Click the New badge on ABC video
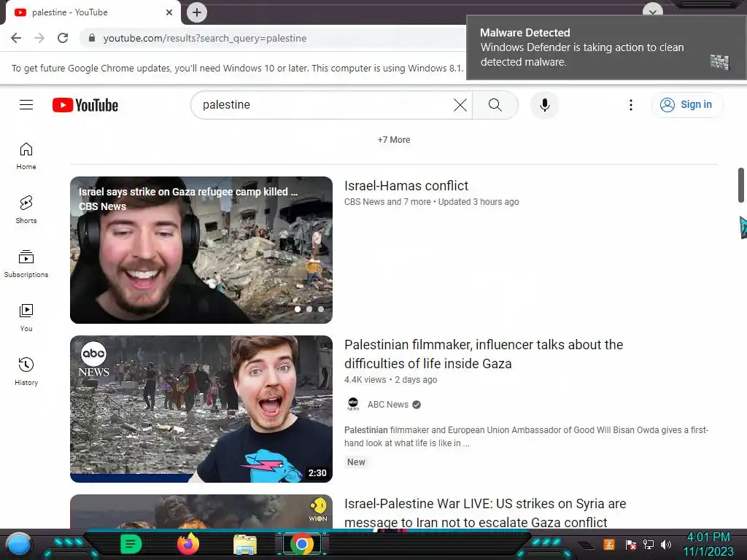The image size is (747, 560). pyautogui.click(x=356, y=462)
